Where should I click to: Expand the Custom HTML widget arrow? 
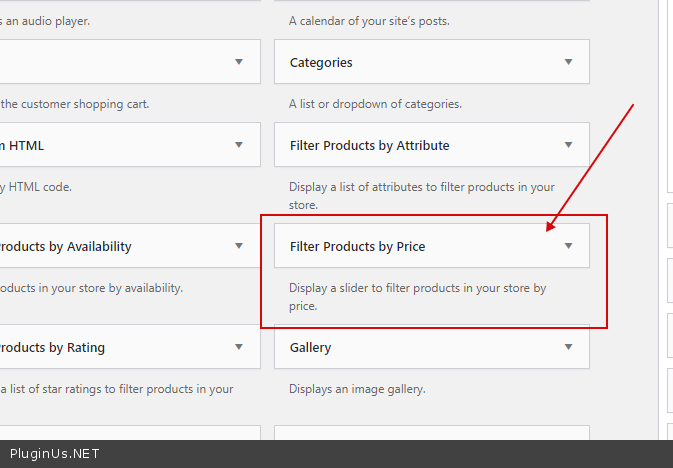coord(238,145)
